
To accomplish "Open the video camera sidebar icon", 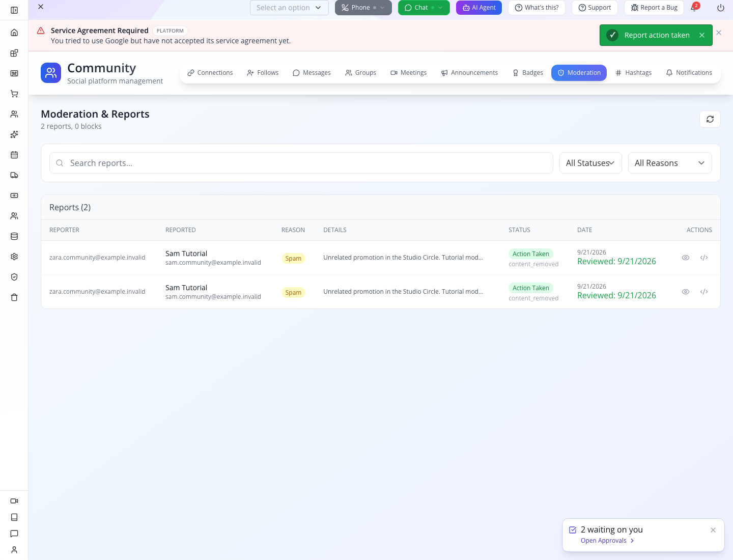I will coord(14,501).
